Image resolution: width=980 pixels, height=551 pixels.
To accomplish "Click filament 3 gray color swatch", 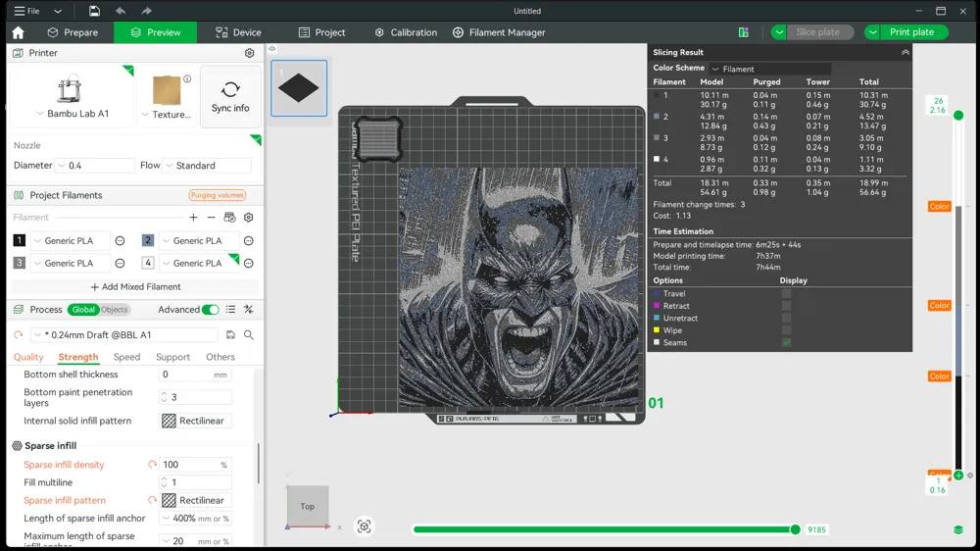I will click(x=20, y=263).
